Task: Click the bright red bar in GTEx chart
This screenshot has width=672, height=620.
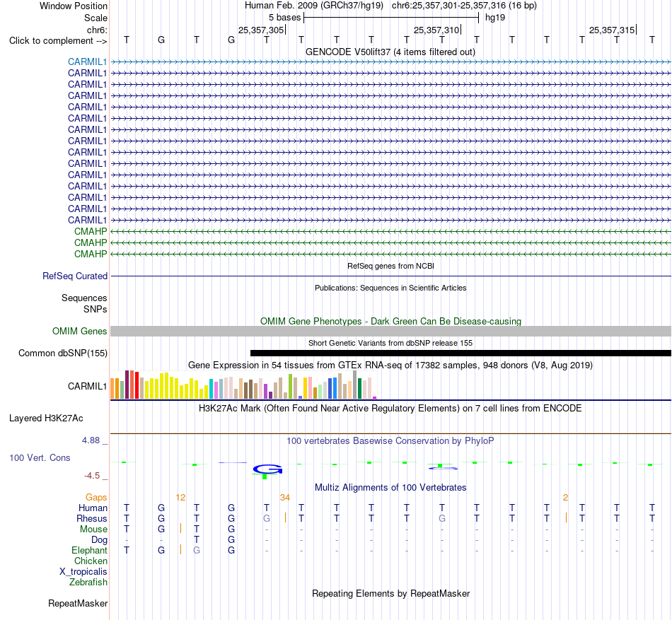Action: click(x=137, y=385)
